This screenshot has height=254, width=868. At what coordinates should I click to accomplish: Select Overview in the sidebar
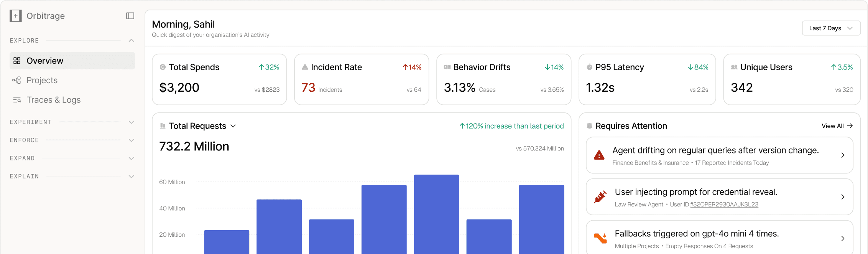click(72, 61)
